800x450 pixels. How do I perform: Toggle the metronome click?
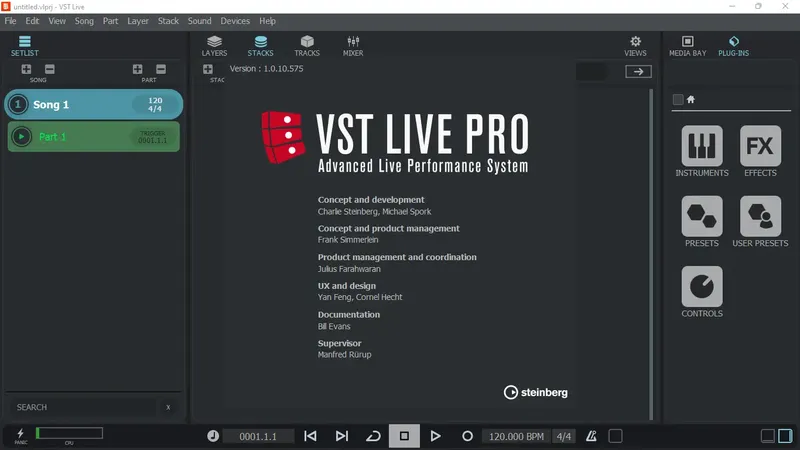(591, 436)
